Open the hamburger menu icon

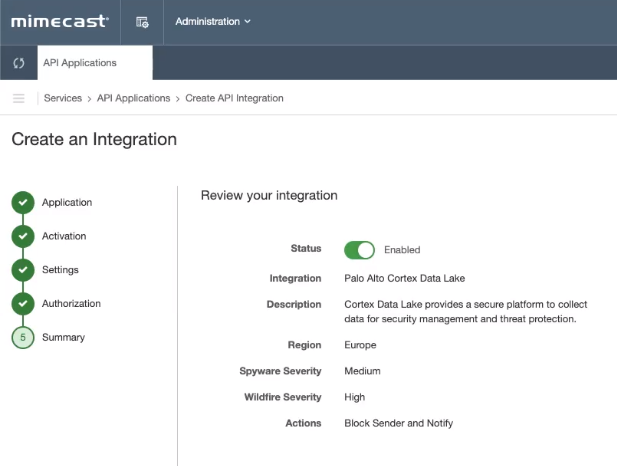tap(18, 98)
